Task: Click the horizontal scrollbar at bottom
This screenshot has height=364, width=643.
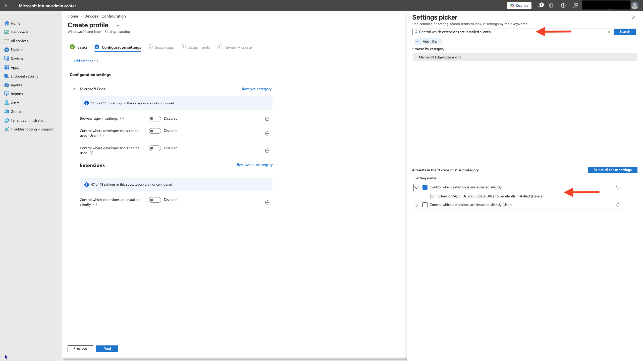Action: (235, 359)
